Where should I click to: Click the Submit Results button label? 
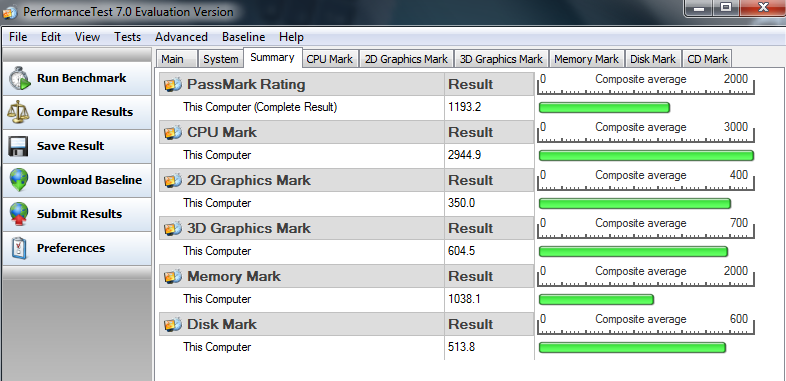point(79,214)
